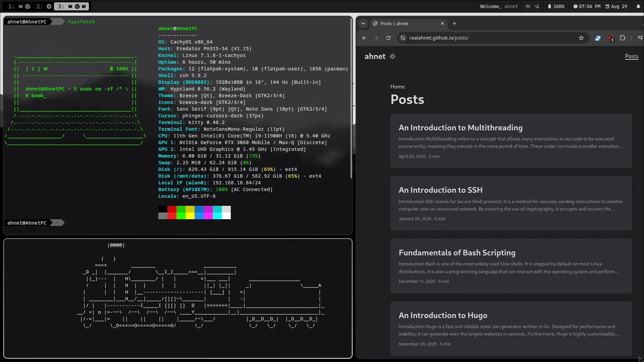Viewport: 644px width, 362px height.
Task: Click 'Welcome, ahnet' text in top bar
Action: tap(499, 6)
